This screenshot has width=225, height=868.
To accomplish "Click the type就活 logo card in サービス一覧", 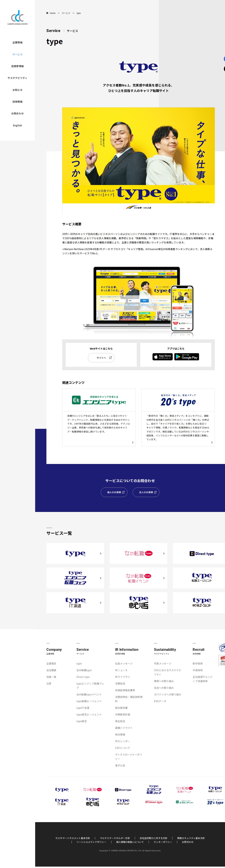I will pyautogui.click(x=139, y=602).
